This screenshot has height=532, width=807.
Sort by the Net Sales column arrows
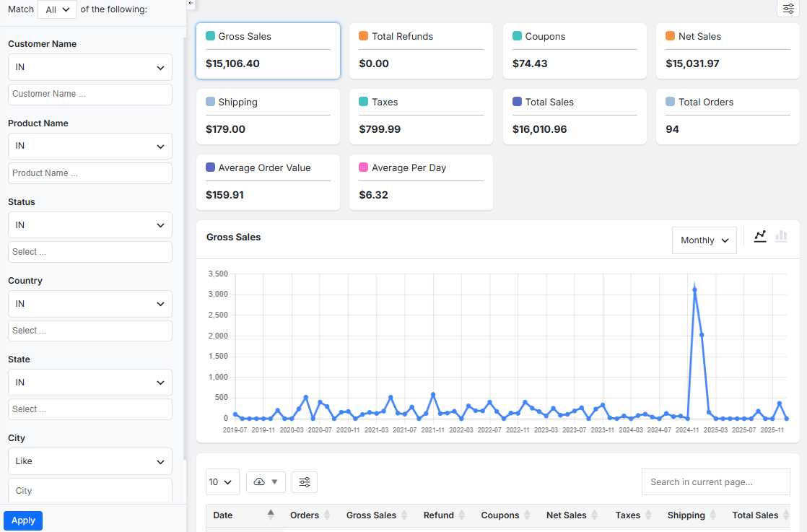pos(595,515)
